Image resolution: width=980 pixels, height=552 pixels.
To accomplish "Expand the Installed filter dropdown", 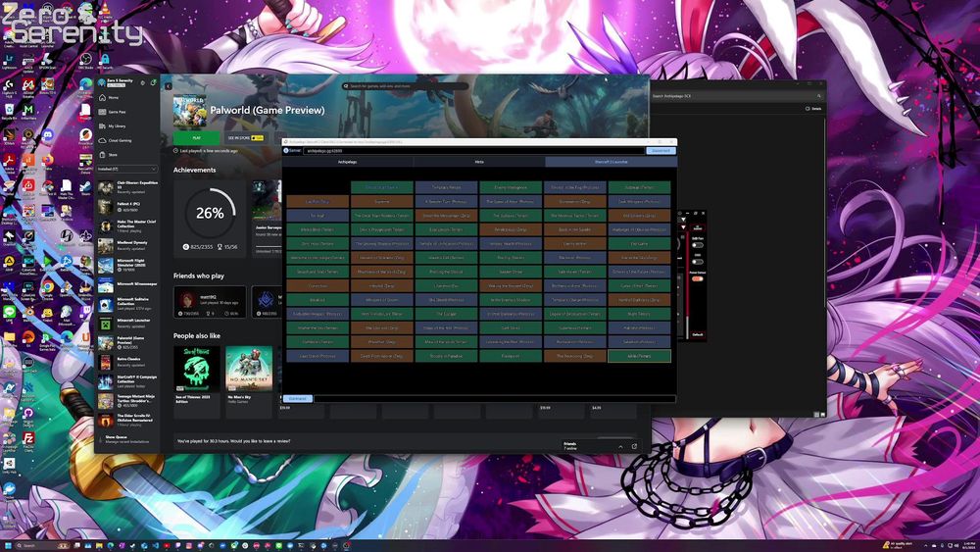I will click(126, 169).
